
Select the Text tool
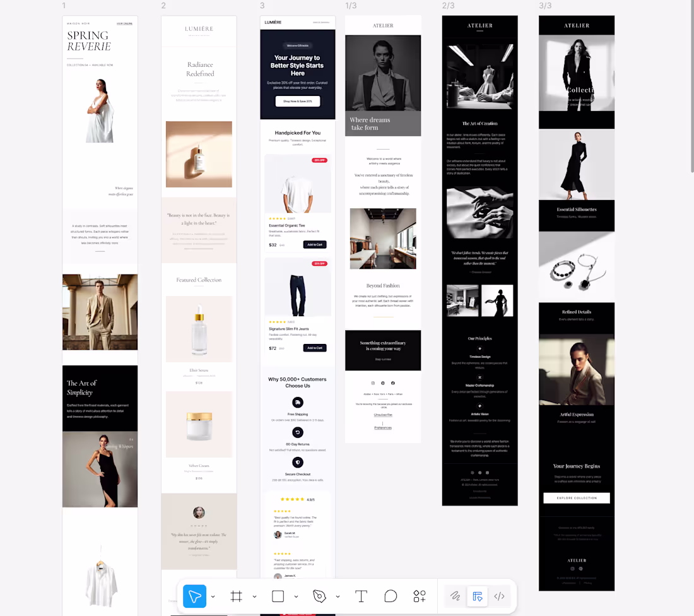361,596
